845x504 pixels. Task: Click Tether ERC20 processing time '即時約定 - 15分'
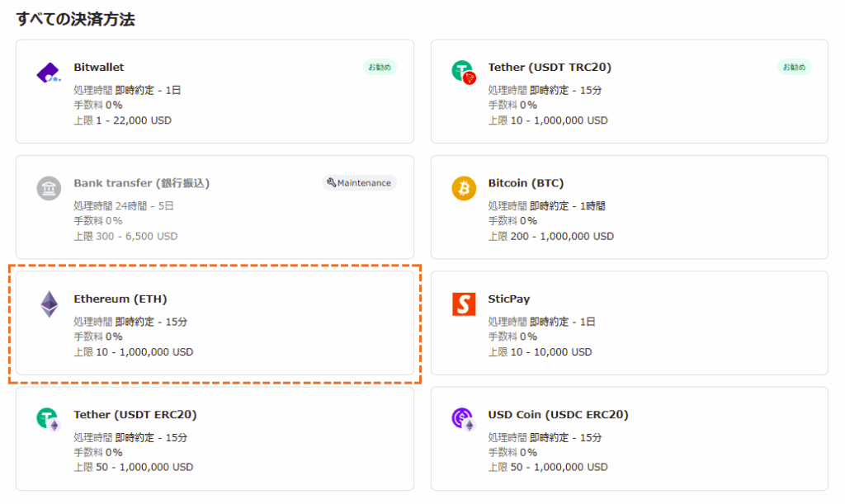(x=152, y=437)
